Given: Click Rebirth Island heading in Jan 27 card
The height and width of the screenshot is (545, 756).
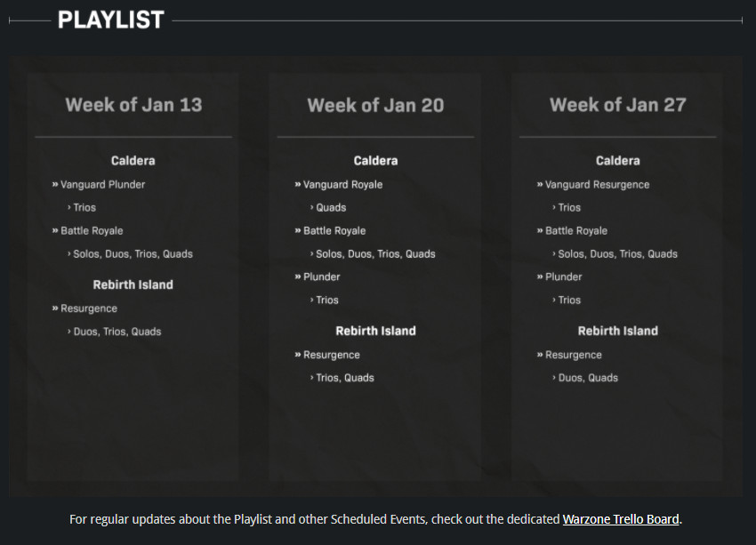Looking at the screenshot, I should click(x=617, y=331).
